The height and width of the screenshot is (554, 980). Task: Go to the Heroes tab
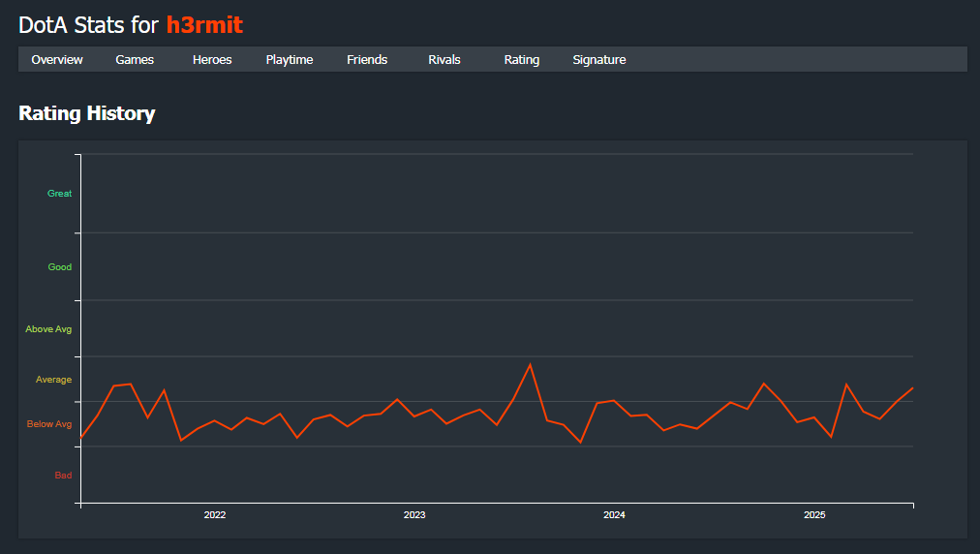212,59
